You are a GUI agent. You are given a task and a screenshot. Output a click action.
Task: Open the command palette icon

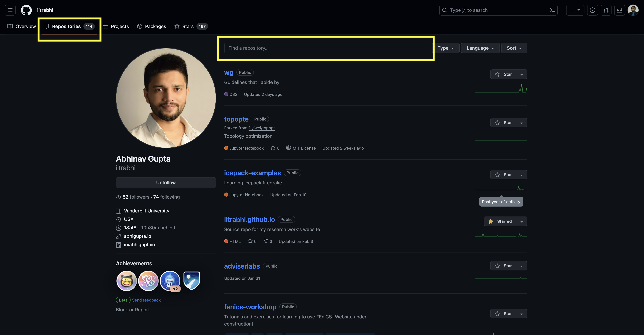(552, 10)
